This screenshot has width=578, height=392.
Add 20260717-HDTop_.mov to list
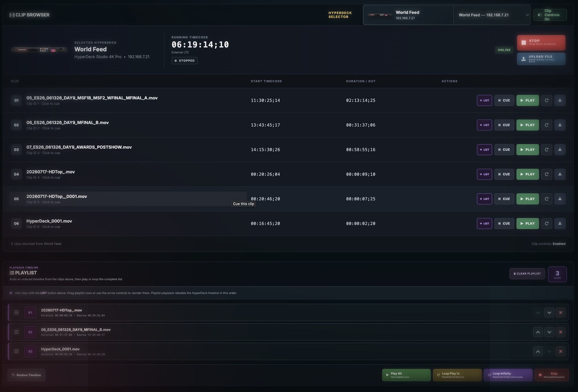click(x=484, y=174)
